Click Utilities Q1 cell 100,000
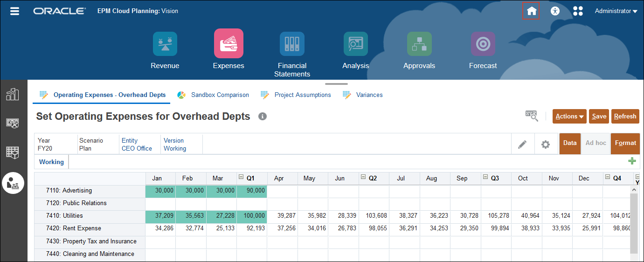The image size is (644, 262). [252, 216]
